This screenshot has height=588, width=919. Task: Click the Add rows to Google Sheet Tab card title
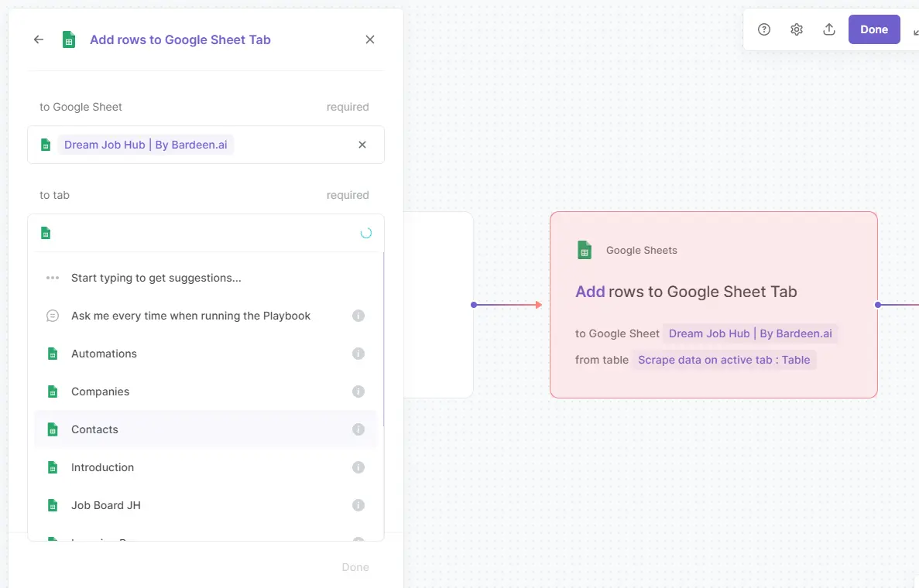tap(686, 292)
